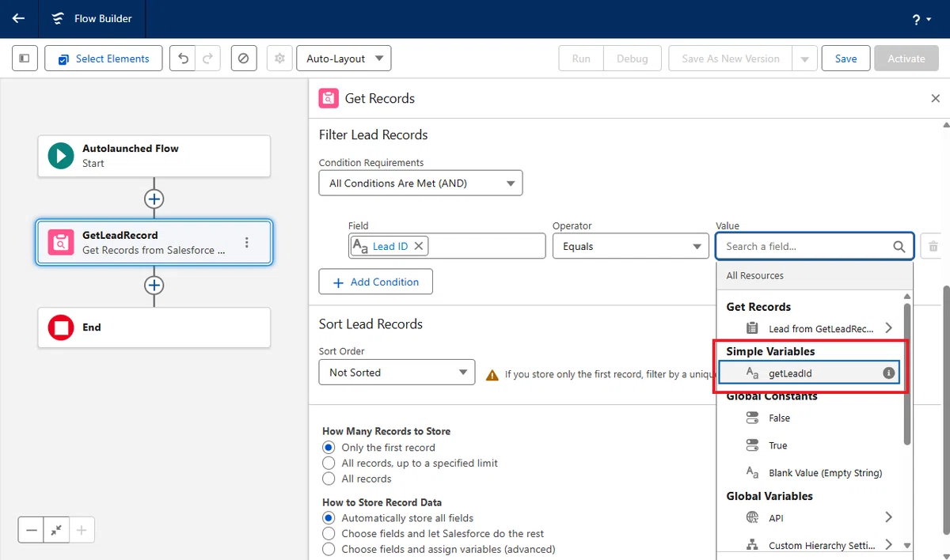
Task: Add element after GetLeadRecord
Action: click(154, 286)
